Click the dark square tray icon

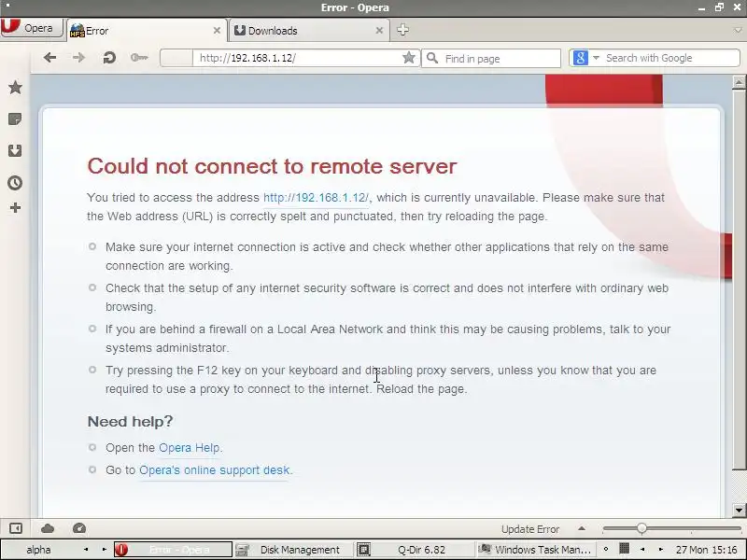coord(624,549)
